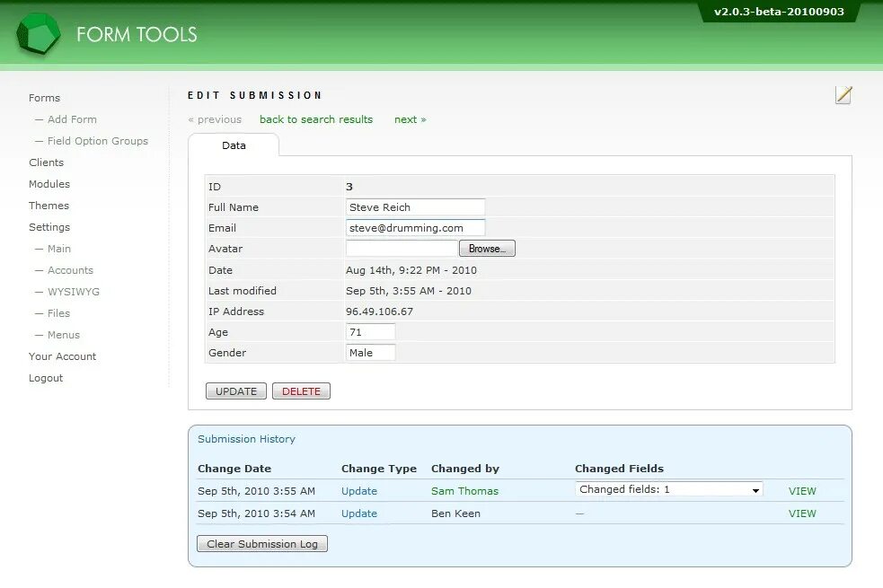The image size is (883, 588).
Task: Click Update link for 3:54 AM entry
Action: (x=359, y=513)
